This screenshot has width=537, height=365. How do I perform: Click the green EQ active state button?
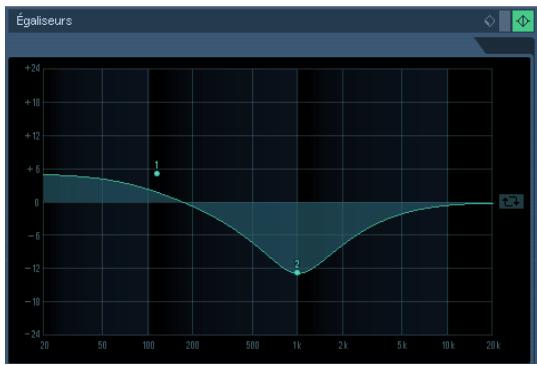(523, 21)
